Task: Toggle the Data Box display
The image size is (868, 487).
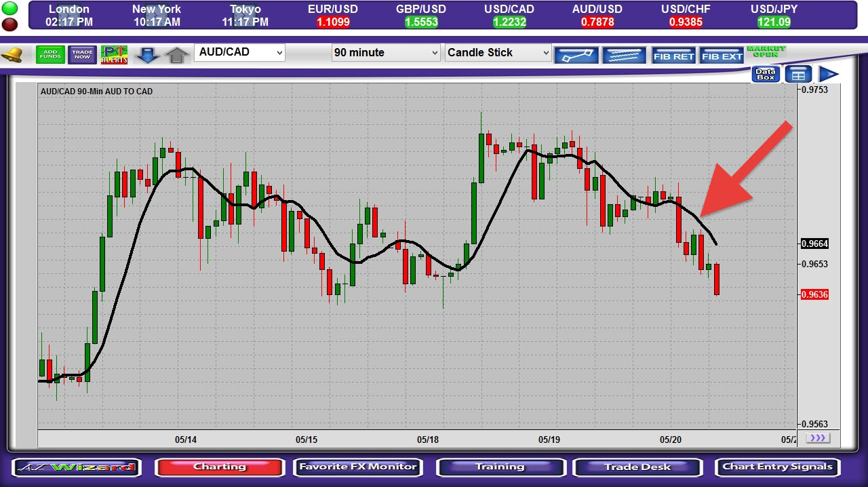Action: (766, 74)
